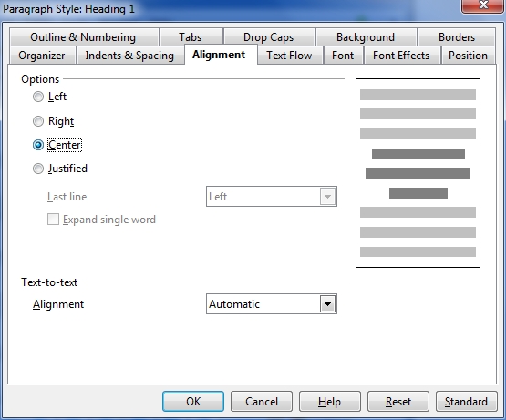Screen dimensions: 506x420
Task: Click the Reset button
Action: (x=398, y=401)
